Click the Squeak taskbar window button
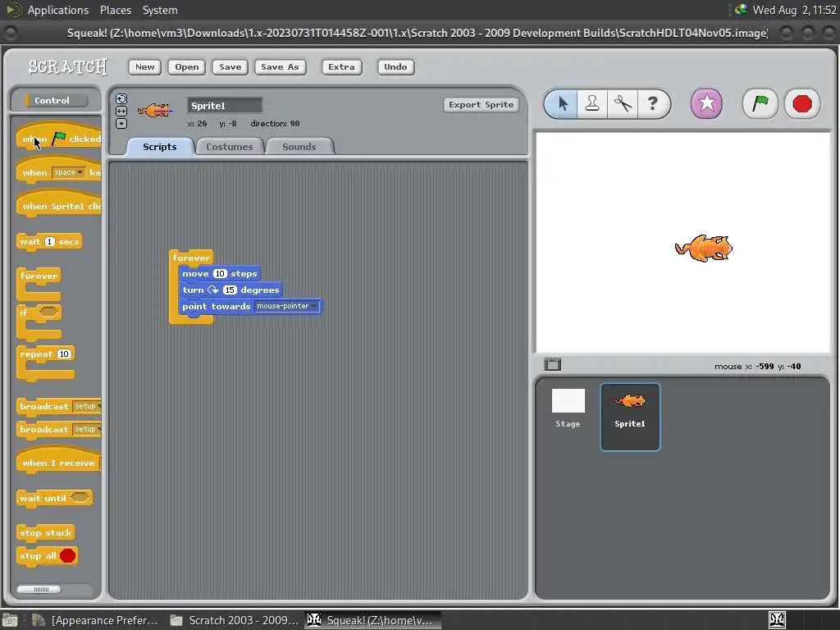The width and height of the screenshot is (840, 630). coord(373,620)
